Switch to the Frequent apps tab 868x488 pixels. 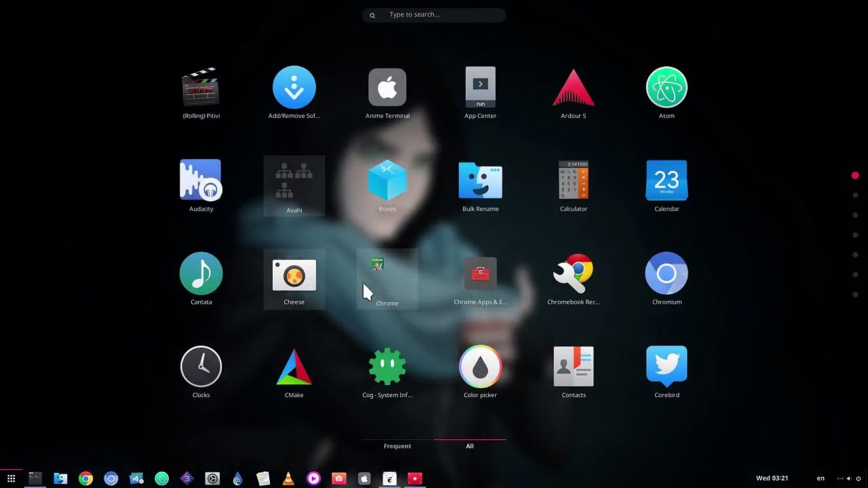[397, 446]
